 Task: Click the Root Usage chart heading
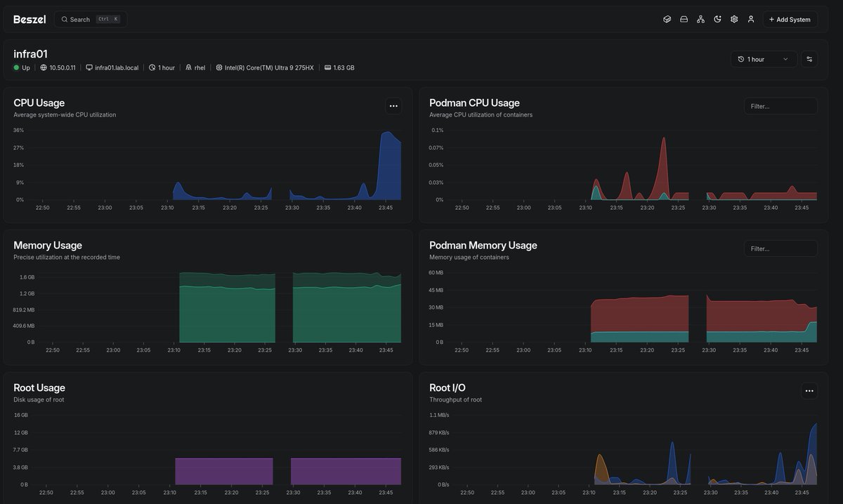click(39, 388)
